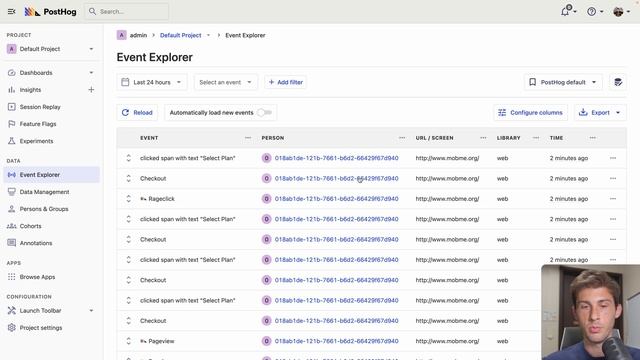Open EVENT column options menu
Viewport: 640px width, 360px height.
click(248, 138)
